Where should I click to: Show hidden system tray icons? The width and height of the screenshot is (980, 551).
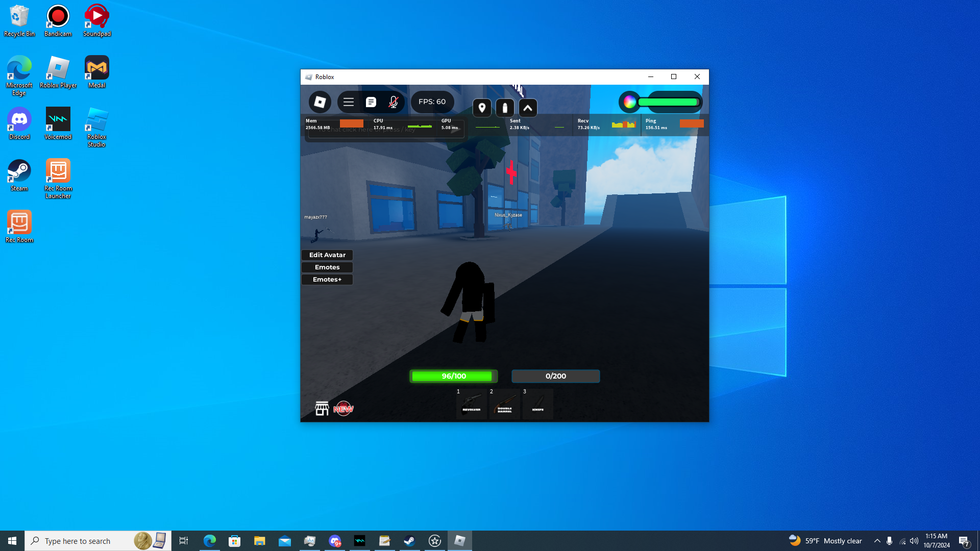point(877,541)
